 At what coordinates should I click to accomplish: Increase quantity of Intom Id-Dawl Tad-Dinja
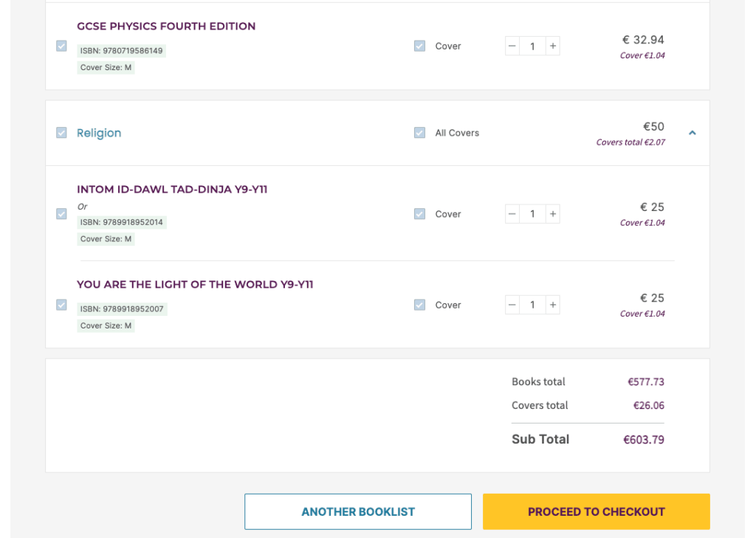pos(552,214)
